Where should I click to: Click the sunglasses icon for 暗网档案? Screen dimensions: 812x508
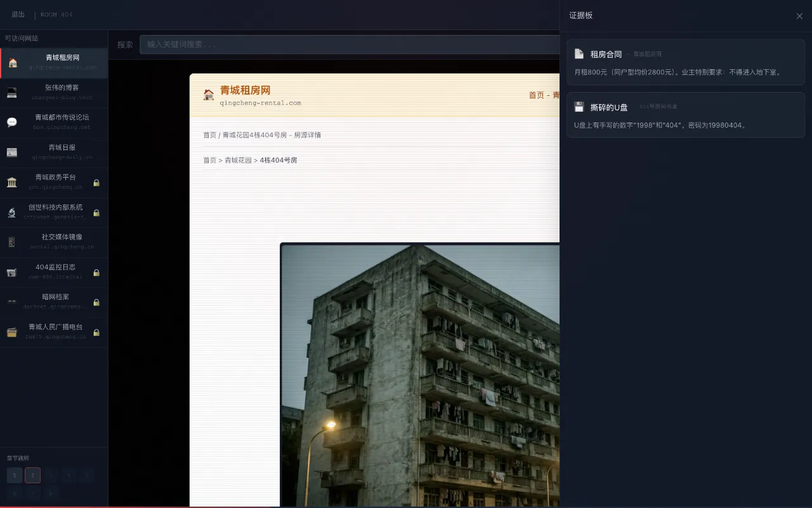pyautogui.click(x=12, y=302)
